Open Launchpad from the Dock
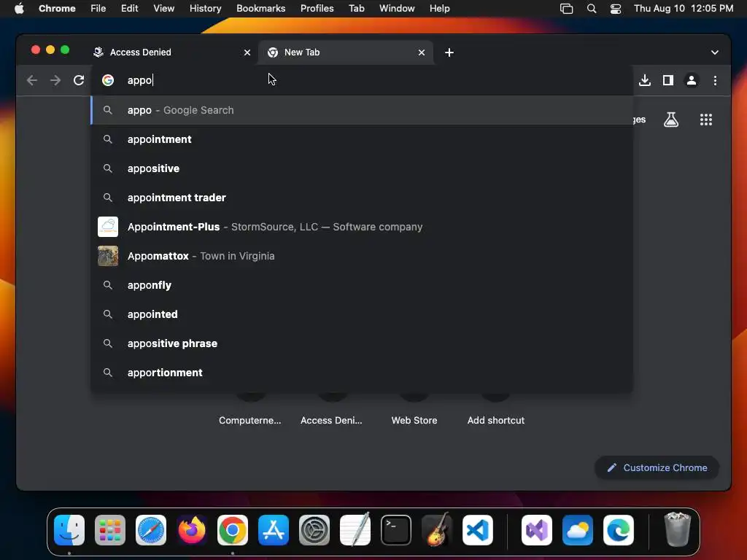747x560 pixels. [110, 530]
